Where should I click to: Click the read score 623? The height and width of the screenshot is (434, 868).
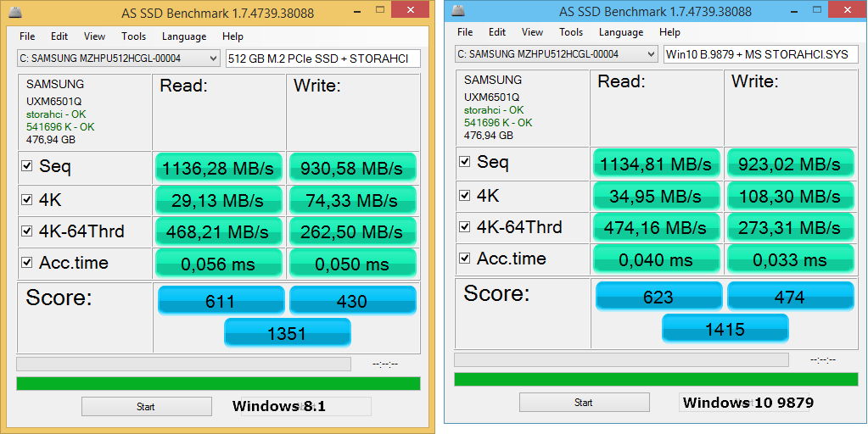(658, 296)
